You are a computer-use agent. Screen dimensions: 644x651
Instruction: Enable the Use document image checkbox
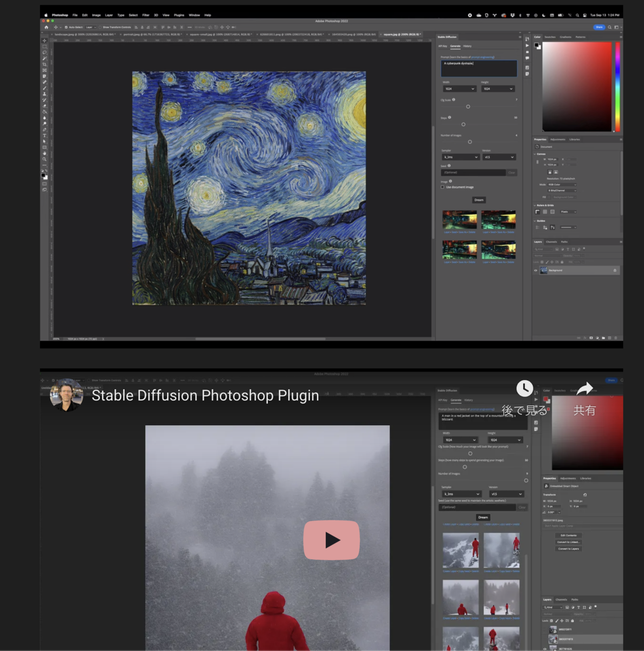tap(442, 187)
